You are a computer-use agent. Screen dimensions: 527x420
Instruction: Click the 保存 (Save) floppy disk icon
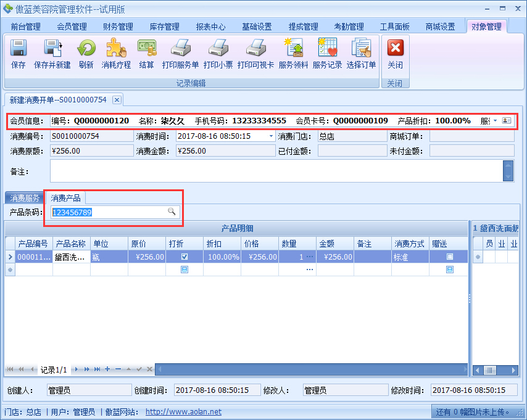click(x=19, y=49)
